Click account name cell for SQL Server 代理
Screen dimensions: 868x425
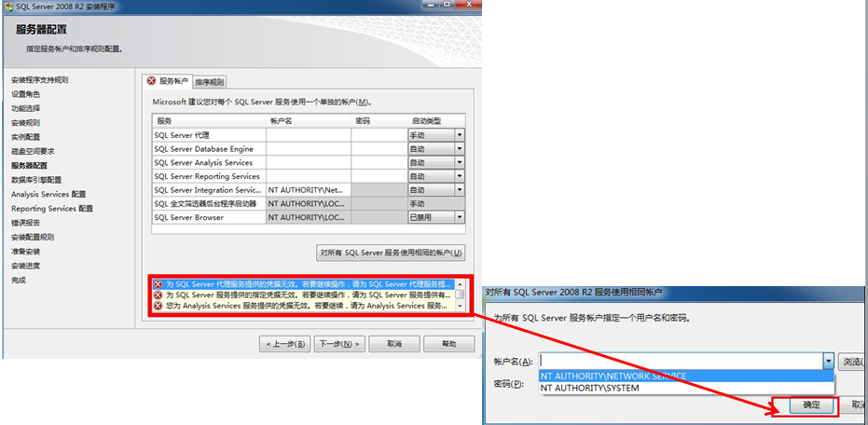click(309, 135)
